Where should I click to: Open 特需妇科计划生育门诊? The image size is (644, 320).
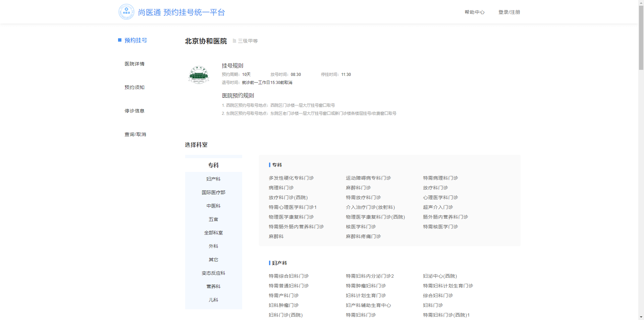[448, 286]
